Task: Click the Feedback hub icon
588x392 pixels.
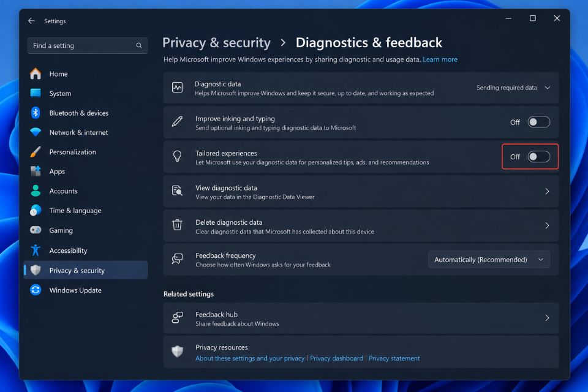Action: pyautogui.click(x=178, y=318)
